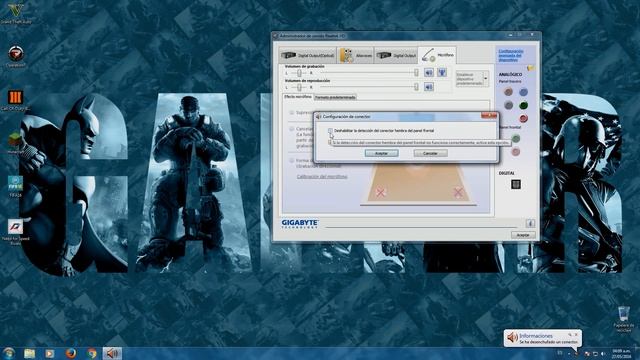This screenshot has height=360, width=640.
Task: Click the Realtek audio taskbar button
Action: (112, 353)
